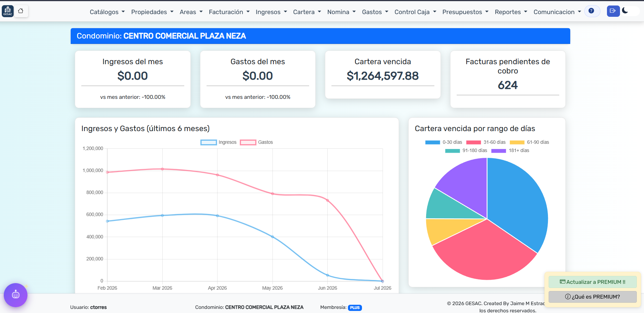Click the Ingresos del mes card title

click(132, 62)
